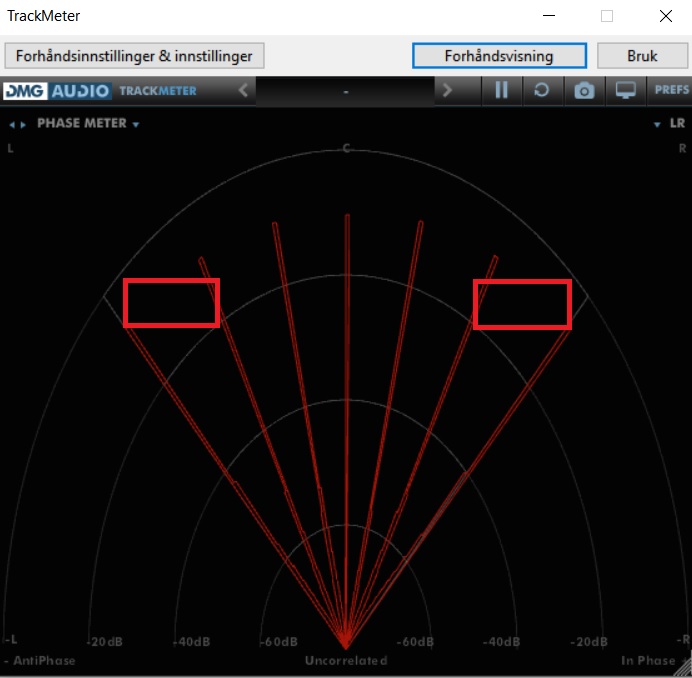
Task: Click the Bruk button
Action: tap(642, 55)
